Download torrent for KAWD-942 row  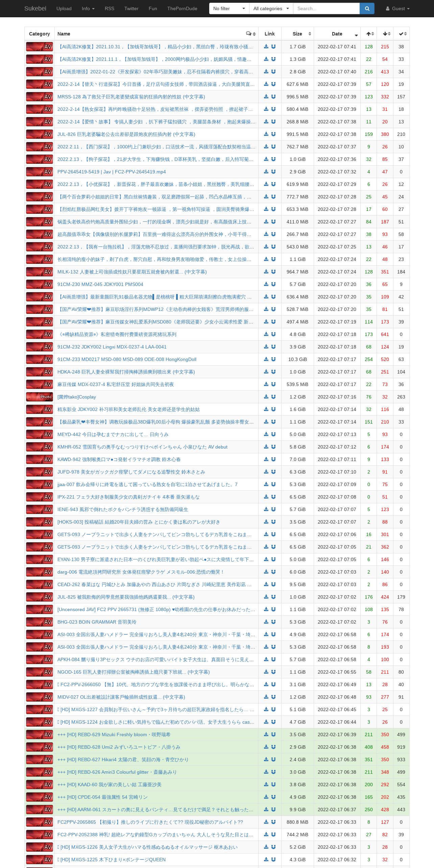coord(266,459)
